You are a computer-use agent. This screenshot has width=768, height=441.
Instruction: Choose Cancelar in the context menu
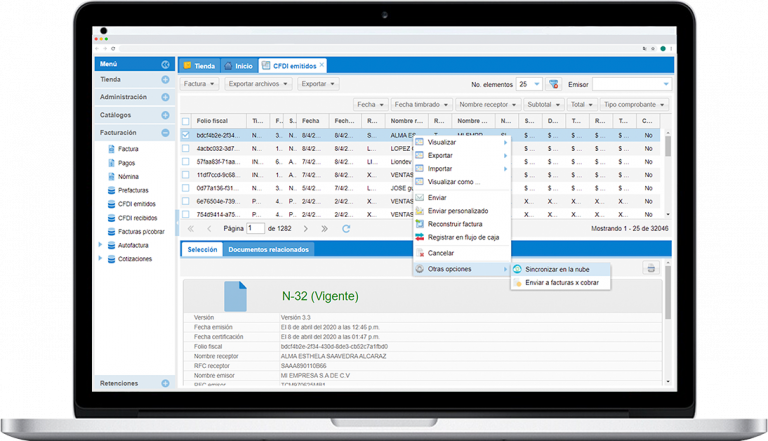click(x=441, y=252)
